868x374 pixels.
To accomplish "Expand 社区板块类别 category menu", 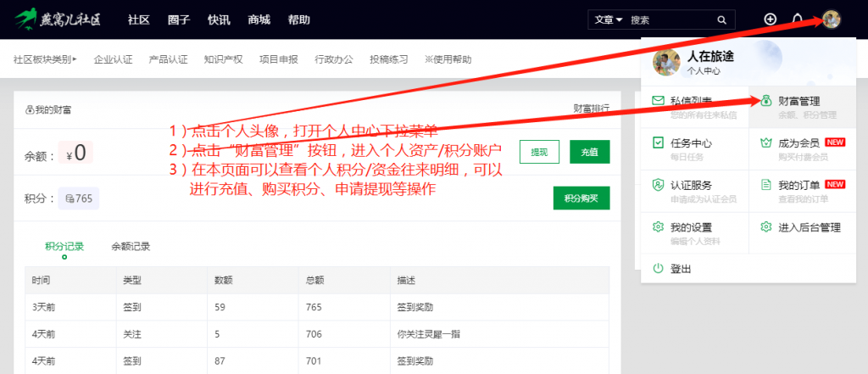I will point(46,59).
